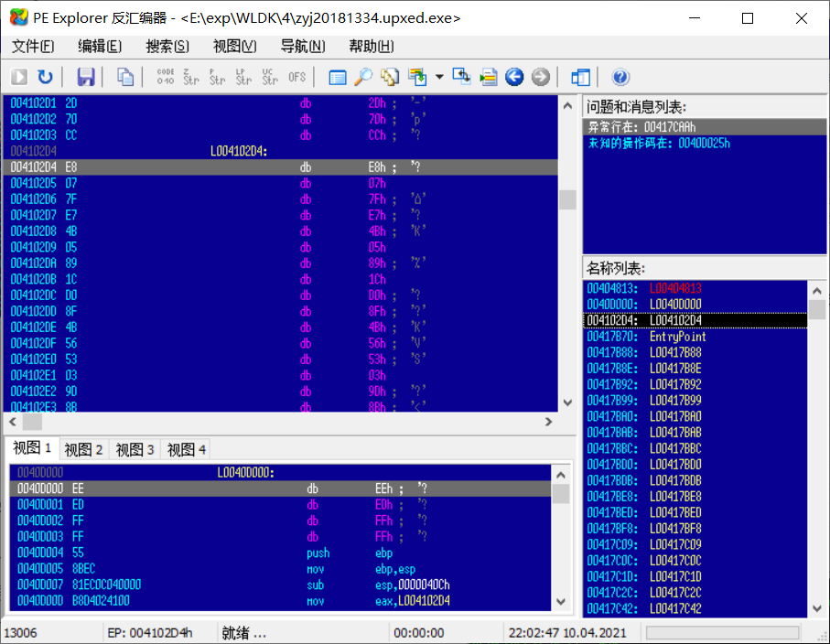Open the 帮助(H) menu

[371, 47]
